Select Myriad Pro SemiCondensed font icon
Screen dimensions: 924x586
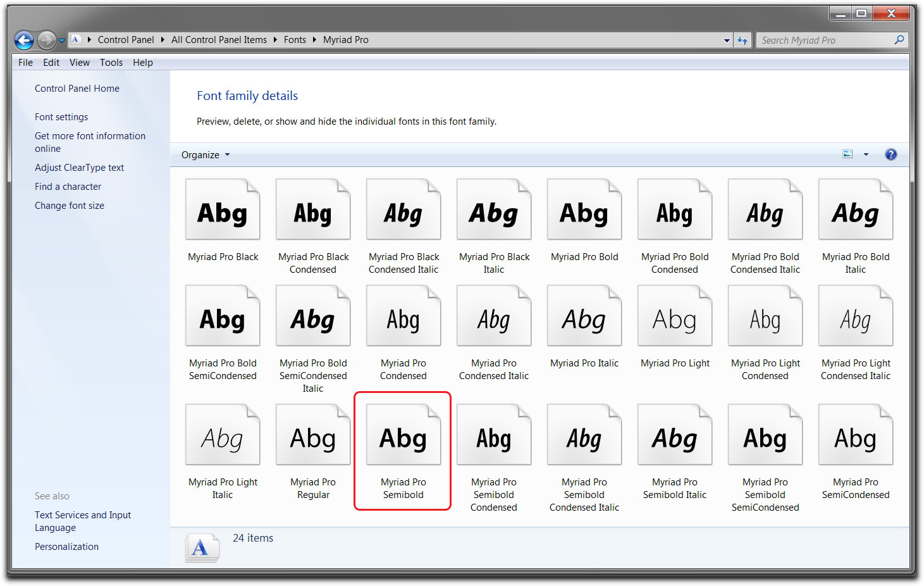(x=856, y=435)
